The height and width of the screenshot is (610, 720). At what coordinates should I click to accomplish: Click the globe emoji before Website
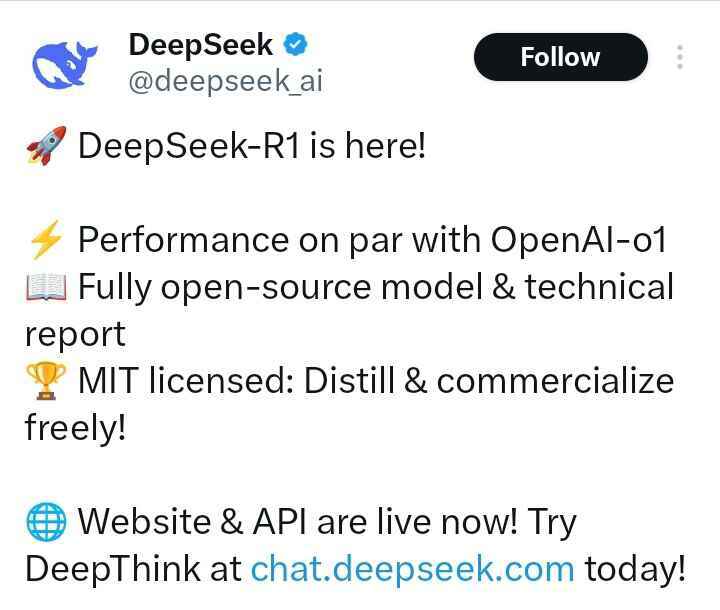[x=46, y=521]
